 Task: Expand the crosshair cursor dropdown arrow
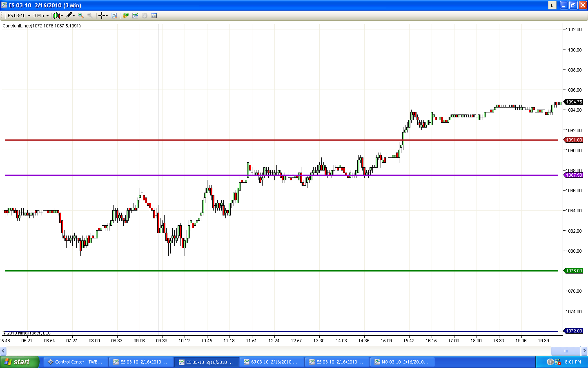coord(107,16)
